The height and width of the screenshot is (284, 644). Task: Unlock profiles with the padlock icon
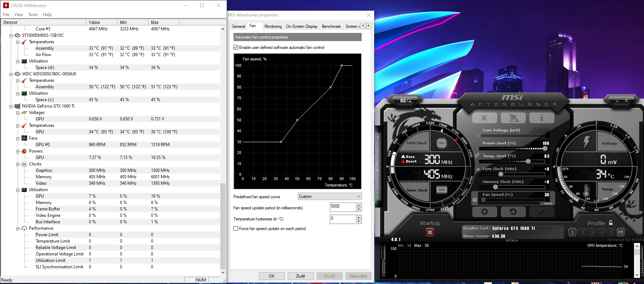611,223
